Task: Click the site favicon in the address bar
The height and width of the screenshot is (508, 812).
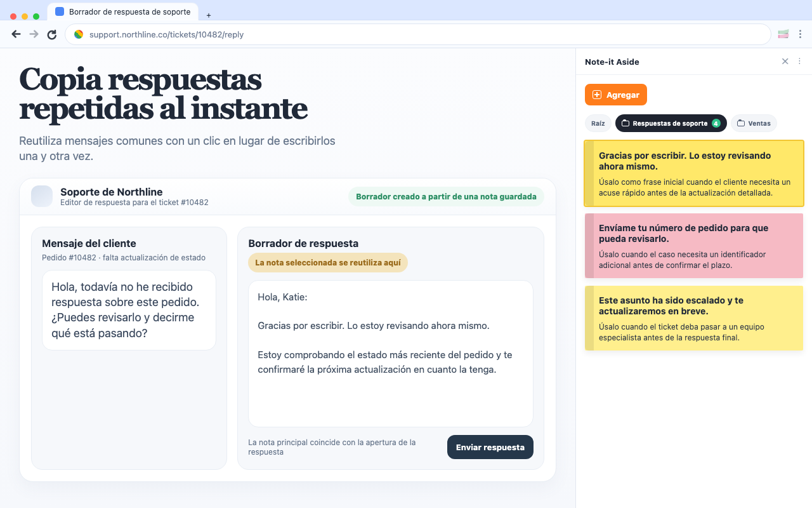Action: click(78, 34)
